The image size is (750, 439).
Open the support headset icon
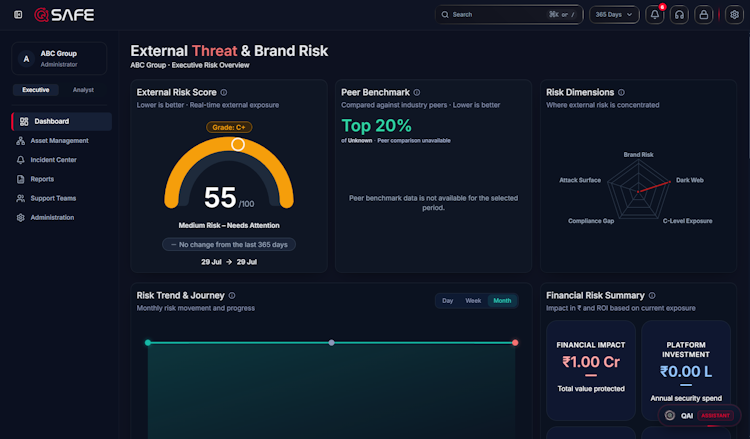click(x=679, y=15)
